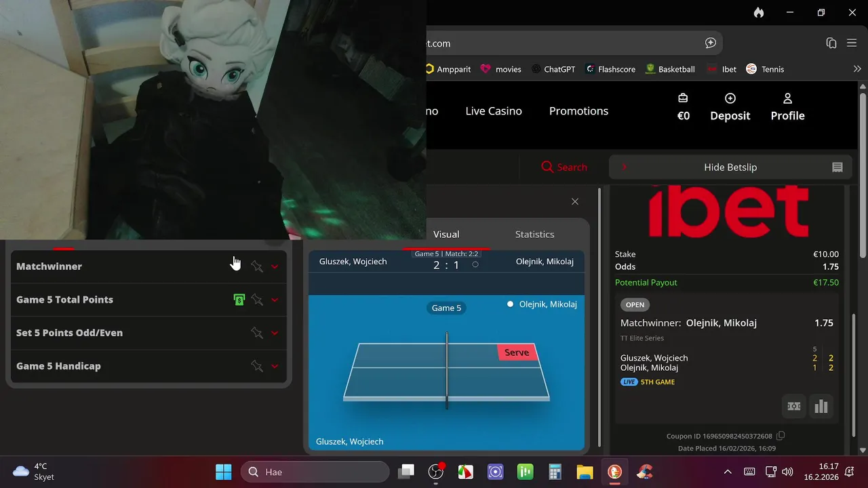
Task: Pin the Set 5 Points Odd/Even market
Action: click(257, 333)
